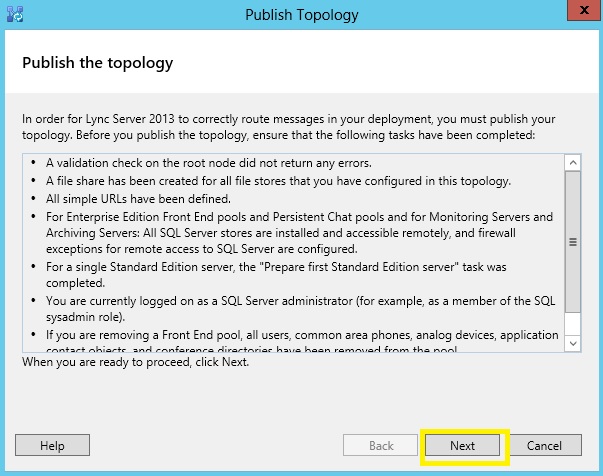Click the 'Publish the topology' heading
This screenshot has height=476, width=603.
tap(97, 63)
